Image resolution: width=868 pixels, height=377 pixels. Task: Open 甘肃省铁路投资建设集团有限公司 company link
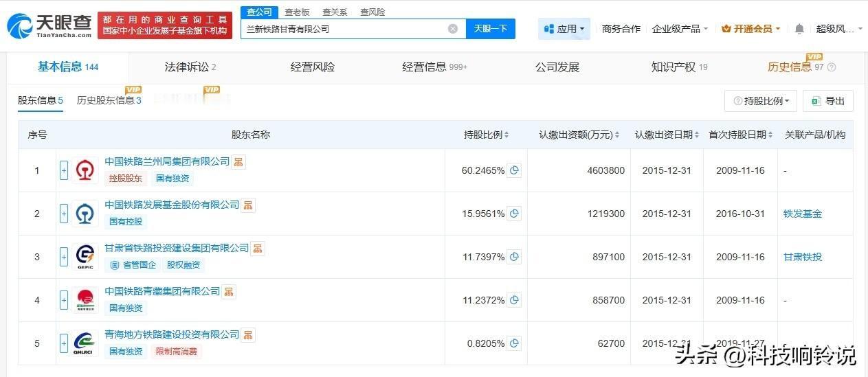177,248
